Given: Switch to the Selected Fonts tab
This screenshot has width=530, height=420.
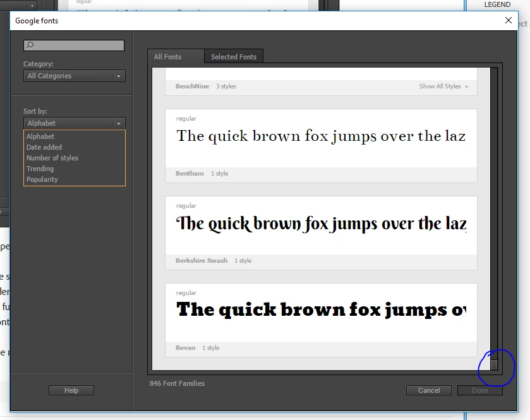Looking at the screenshot, I should pyautogui.click(x=234, y=57).
